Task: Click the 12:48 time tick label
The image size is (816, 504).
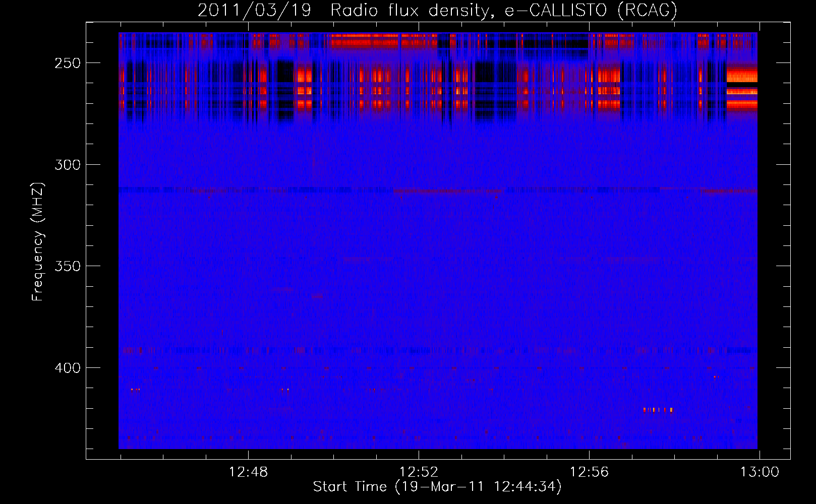Action: [248, 472]
